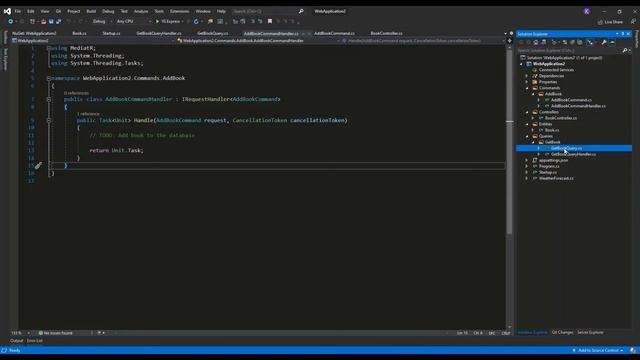Switch to the Startup.cs tab
Image resolution: width=640 pixels, height=360 pixels.
coord(111,33)
